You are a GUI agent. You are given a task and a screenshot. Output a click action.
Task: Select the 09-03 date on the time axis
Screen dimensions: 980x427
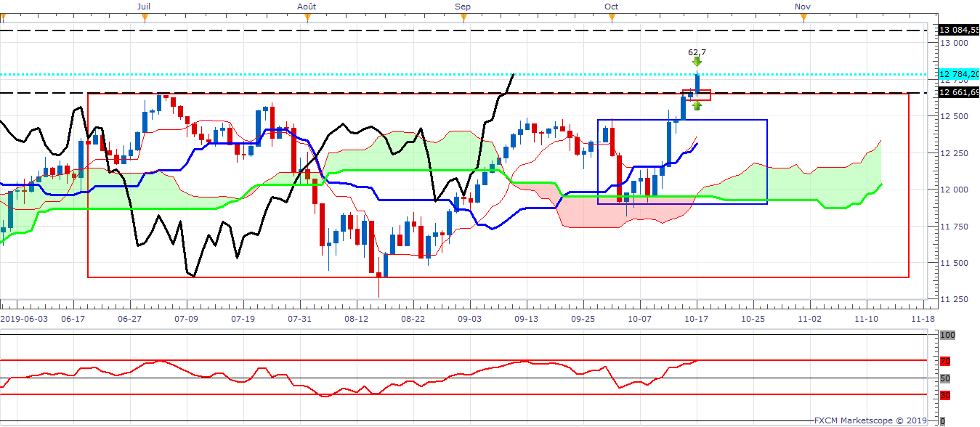click(469, 318)
